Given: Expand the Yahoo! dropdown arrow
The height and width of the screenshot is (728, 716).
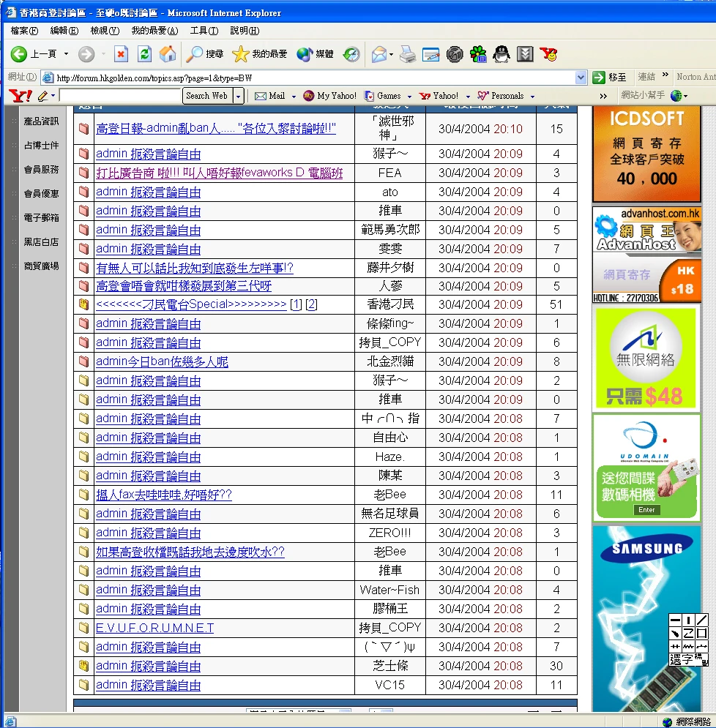Looking at the screenshot, I should point(468,97).
